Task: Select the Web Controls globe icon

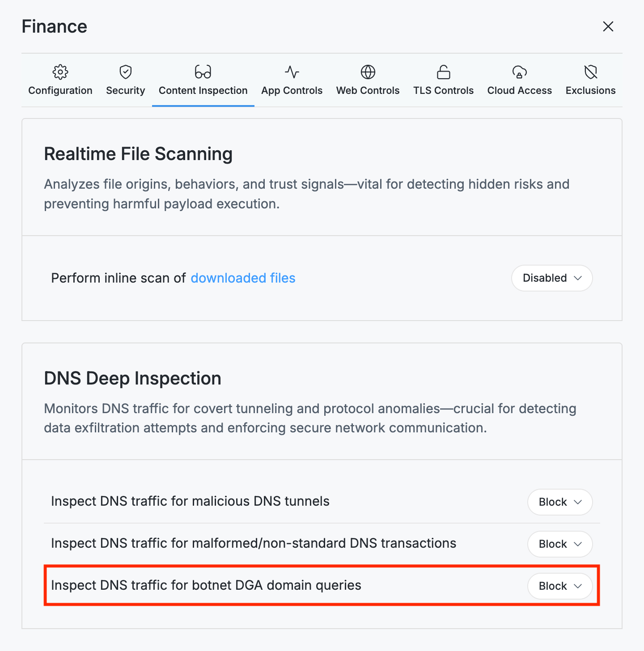Action: [x=368, y=72]
